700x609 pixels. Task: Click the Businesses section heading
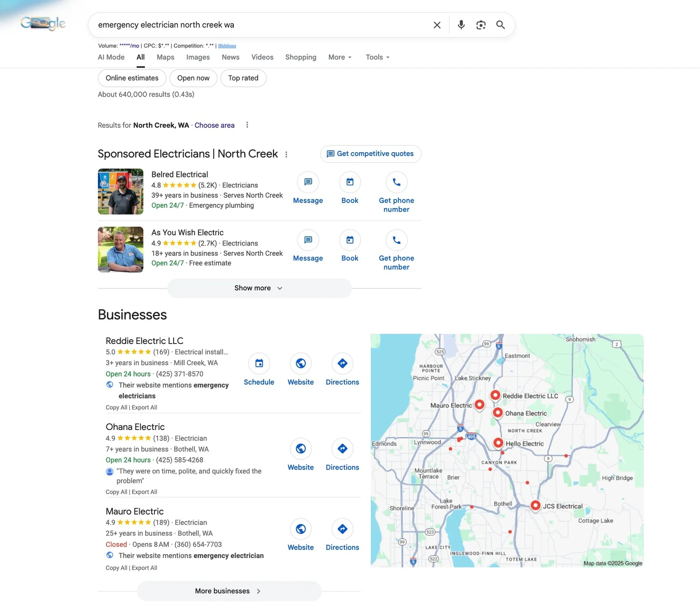click(x=132, y=315)
